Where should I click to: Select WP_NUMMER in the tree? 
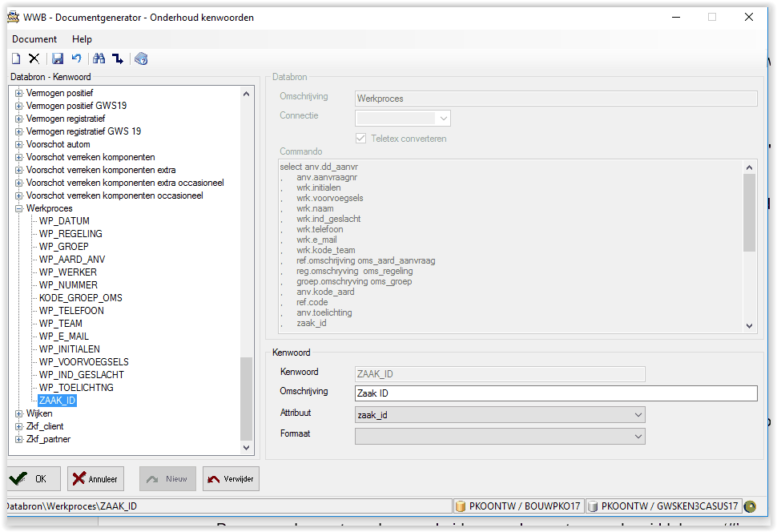coord(68,285)
